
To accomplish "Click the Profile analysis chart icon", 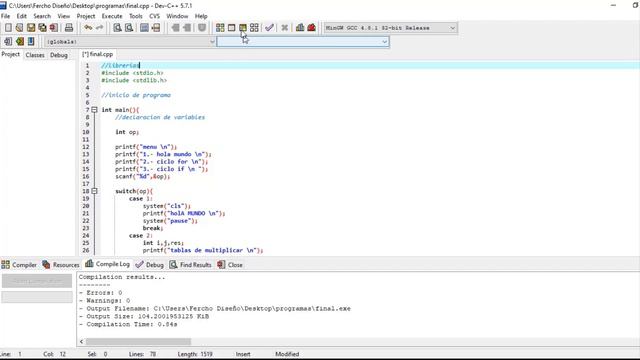I will click(x=300, y=28).
